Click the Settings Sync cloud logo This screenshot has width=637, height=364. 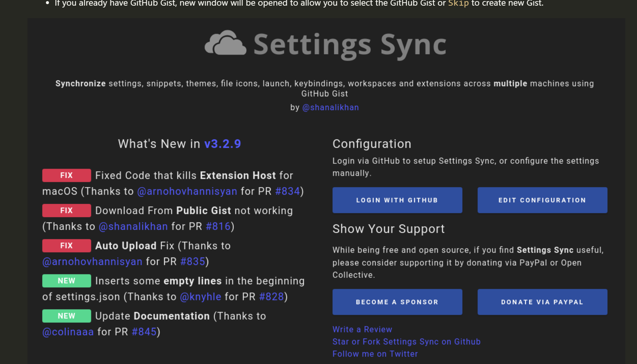tap(225, 44)
